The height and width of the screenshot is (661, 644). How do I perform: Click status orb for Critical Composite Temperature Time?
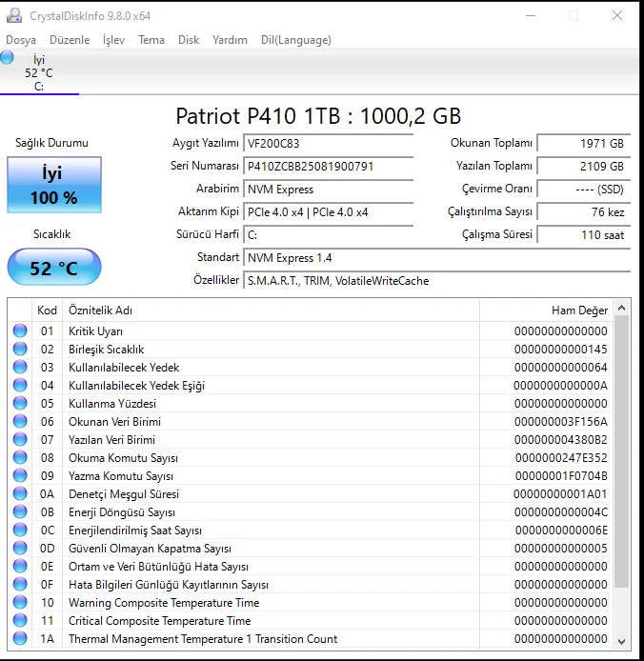click(20, 621)
